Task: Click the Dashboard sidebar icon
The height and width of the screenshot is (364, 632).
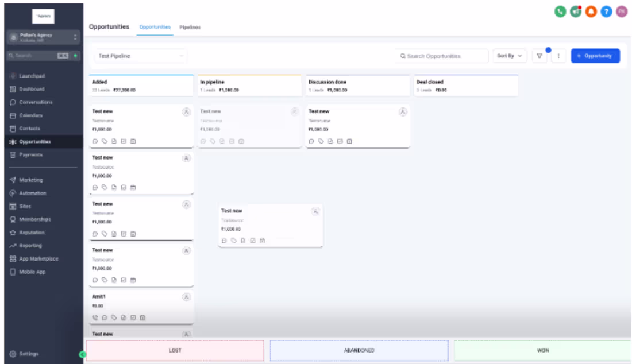Action: 13,89
